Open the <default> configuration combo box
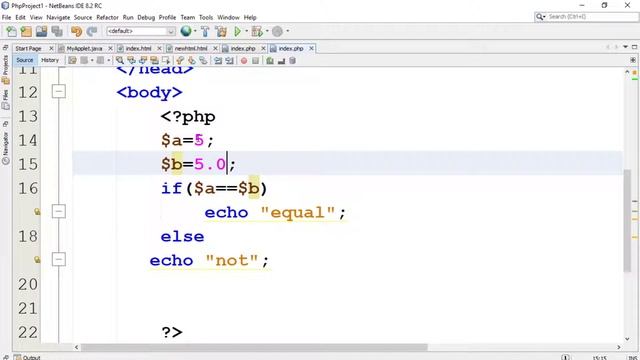 [x=141, y=31]
